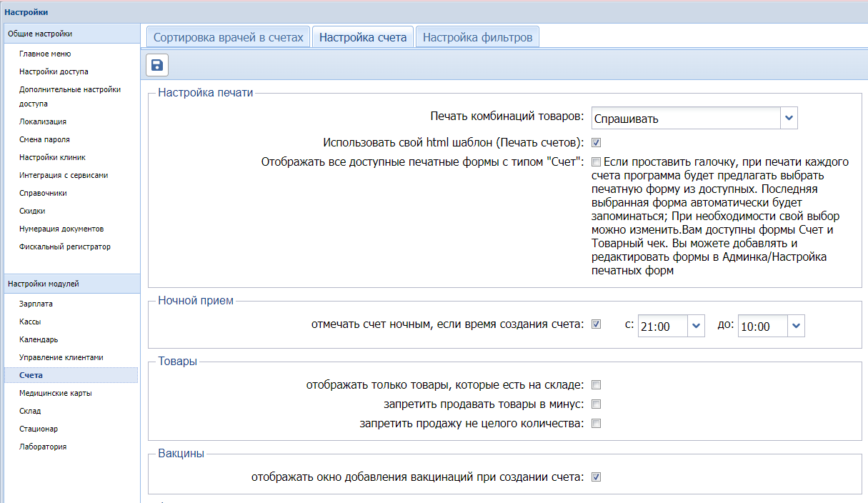Toggle 'Использовать свой html шаблон' checkbox
The width and height of the screenshot is (868, 503).
point(596,142)
